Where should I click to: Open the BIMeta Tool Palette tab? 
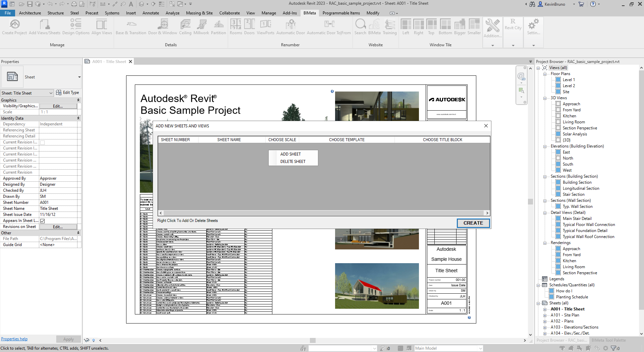608,340
